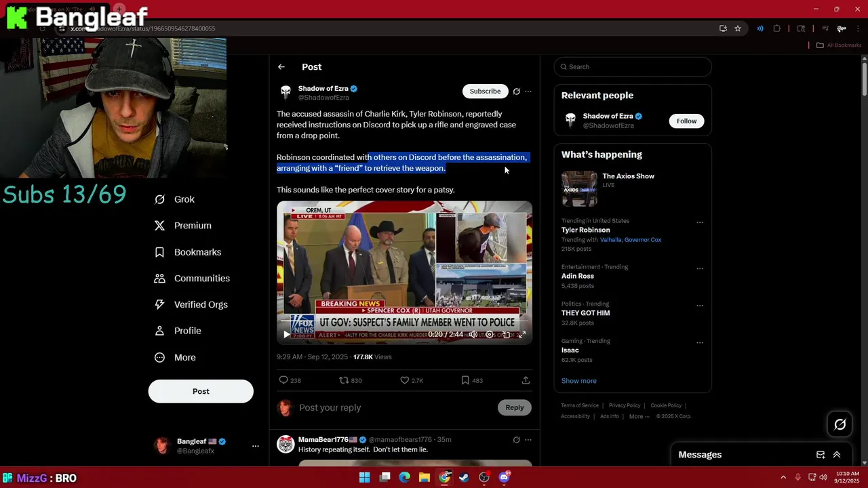
Task: Click the install app icon in address bar
Action: (723, 28)
